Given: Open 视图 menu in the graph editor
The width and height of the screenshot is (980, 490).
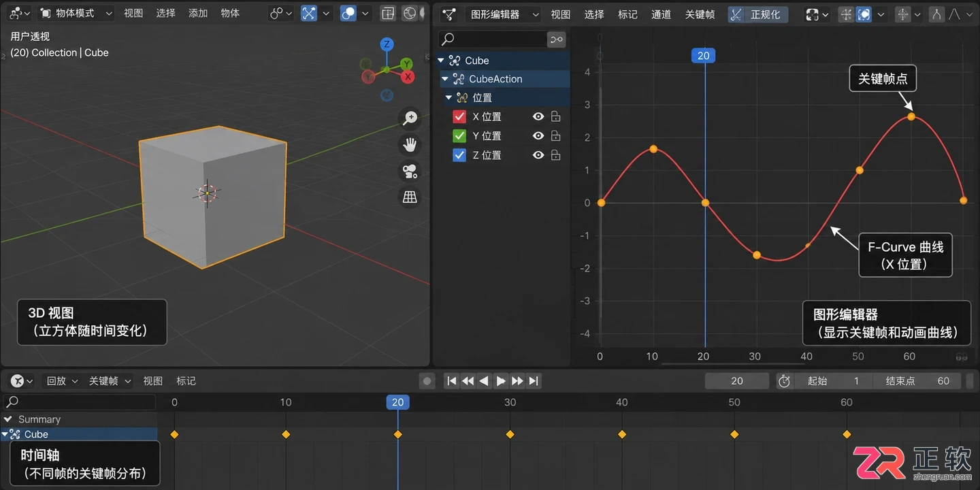Looking at the screenshot, I should coord(561,14).
